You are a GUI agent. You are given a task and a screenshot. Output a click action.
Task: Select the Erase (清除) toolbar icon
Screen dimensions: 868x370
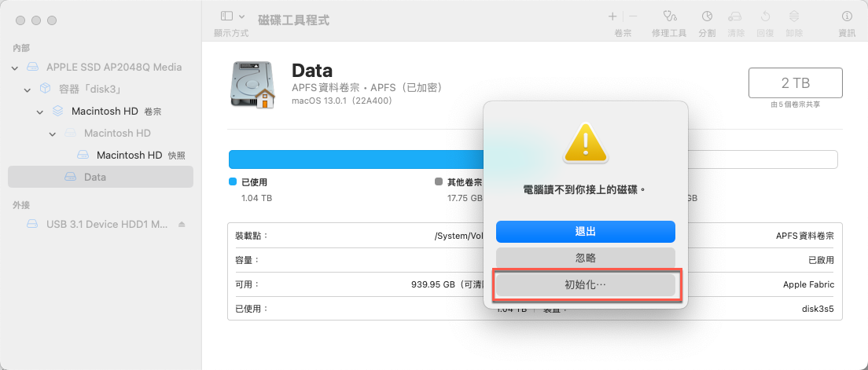[736, 24]
